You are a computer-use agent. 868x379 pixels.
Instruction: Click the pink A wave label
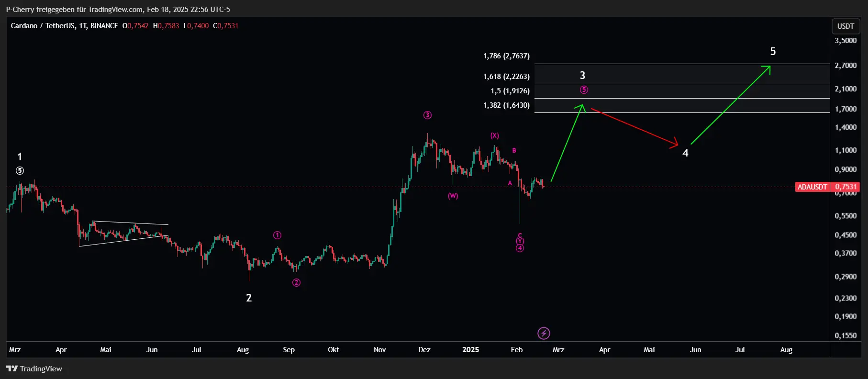(510, 183)
